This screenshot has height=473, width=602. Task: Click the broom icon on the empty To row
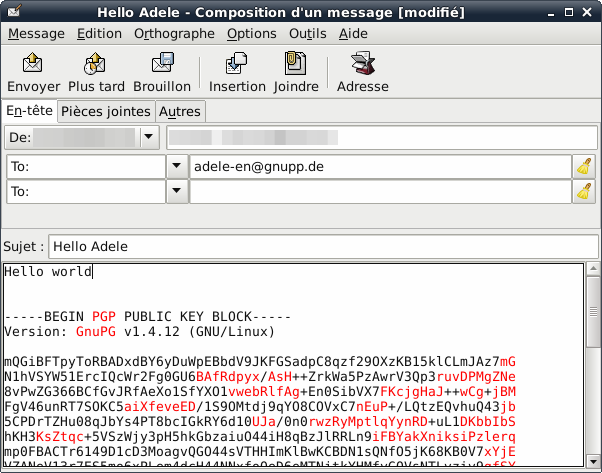coord(584,191)
